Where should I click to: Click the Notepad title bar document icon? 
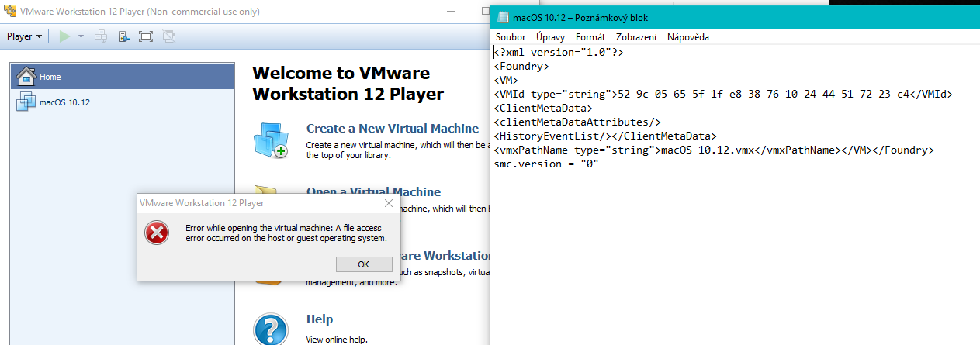click(x=503, y=17)
